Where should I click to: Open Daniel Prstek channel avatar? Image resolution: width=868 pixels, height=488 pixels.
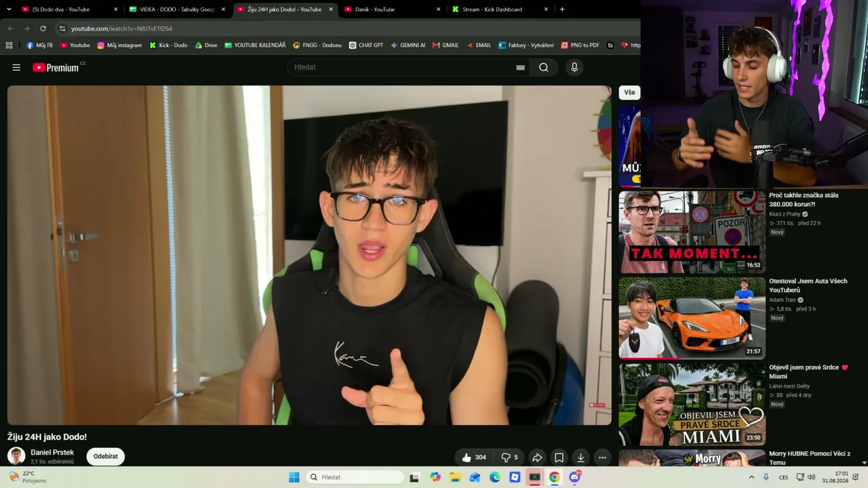[16, 456]
